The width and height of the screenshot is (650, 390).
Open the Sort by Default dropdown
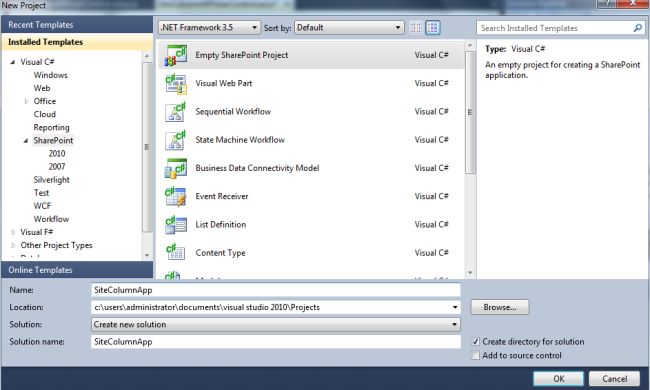click(349, 28)
